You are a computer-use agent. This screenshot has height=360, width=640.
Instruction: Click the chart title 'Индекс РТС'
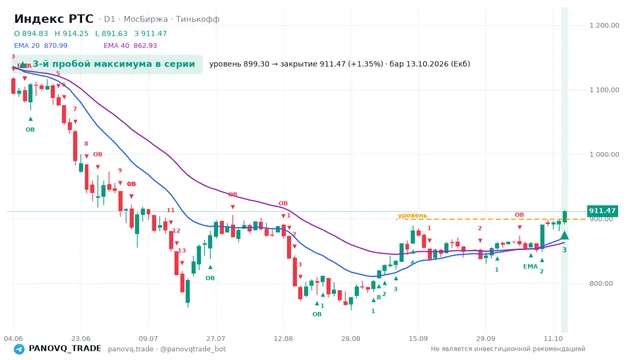click(x=54, y=19)
